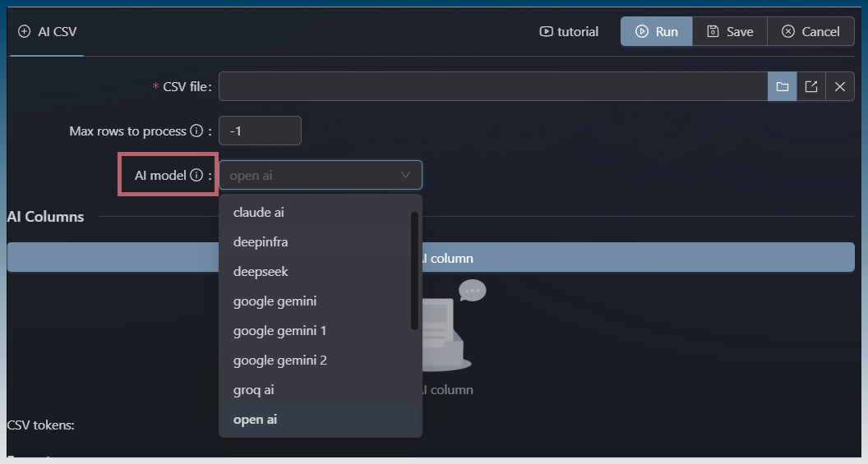Image resolution: width=868 pixels, height=464 pixels.
Task: Pick deepseek from the AI model list
Action: 261,271
